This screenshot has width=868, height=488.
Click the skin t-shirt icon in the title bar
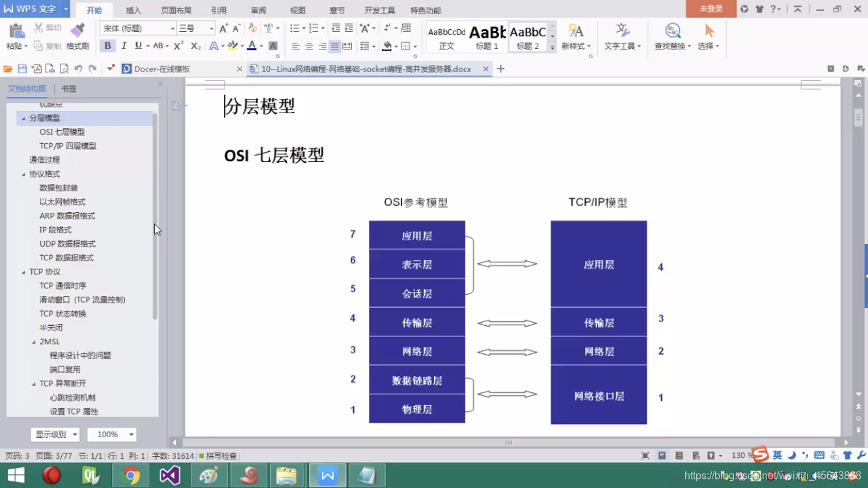tap(759, 9)
